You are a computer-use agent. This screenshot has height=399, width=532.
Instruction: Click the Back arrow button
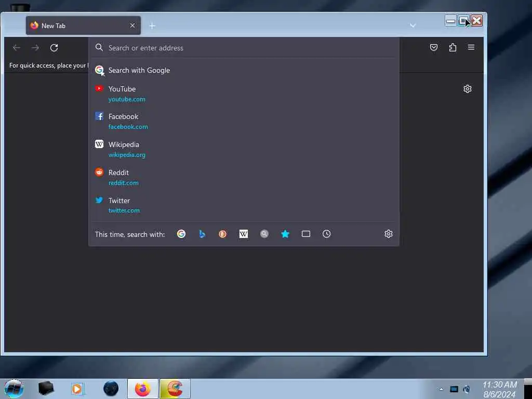[x=16, y=48]
